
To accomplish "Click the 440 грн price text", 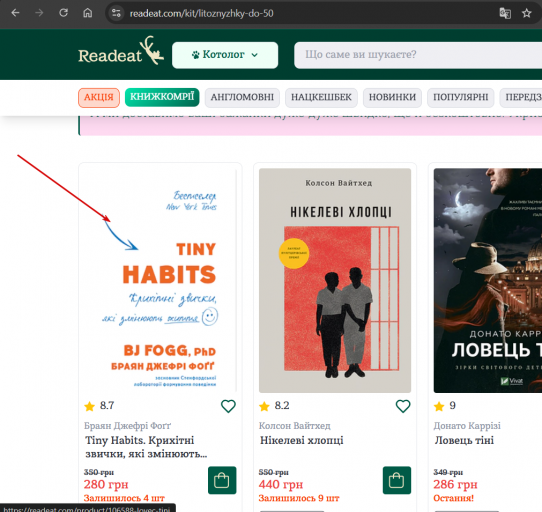I will [x=281, y=485].
